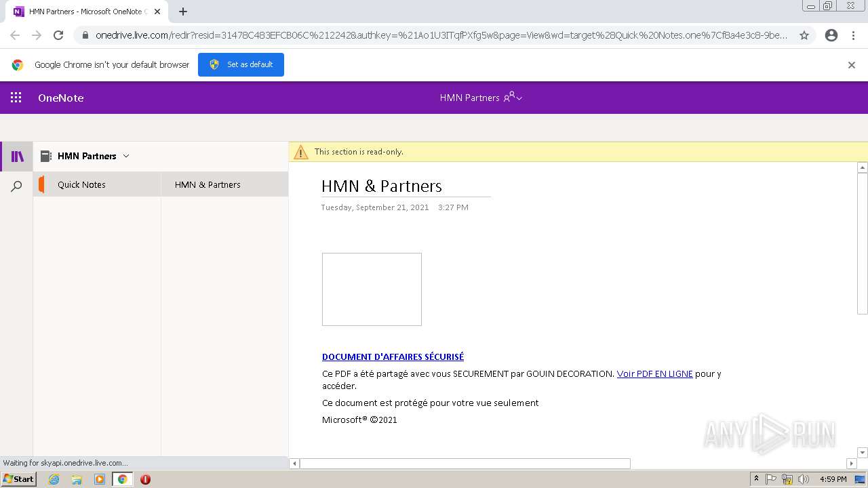The height and width of the screenshot is (488, 868).
Task: Dismiss the default browser infobar
Action: tap(852, 65)
